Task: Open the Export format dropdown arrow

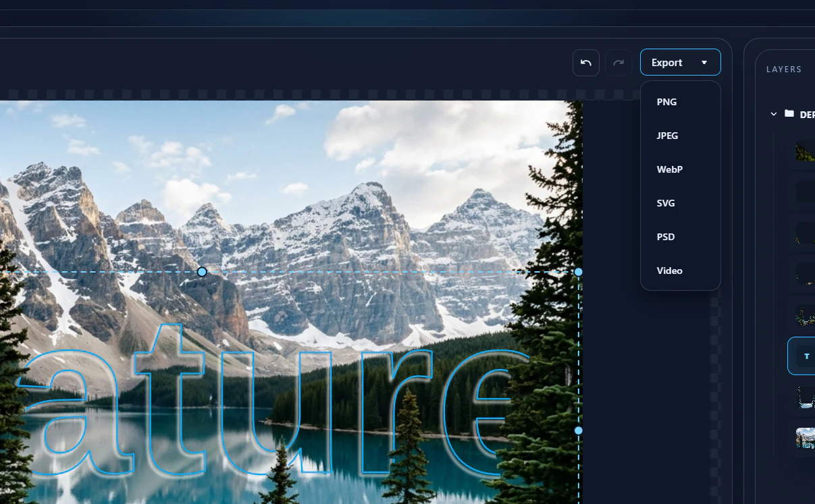Action: pyautogui.click(x=705, y=62)
